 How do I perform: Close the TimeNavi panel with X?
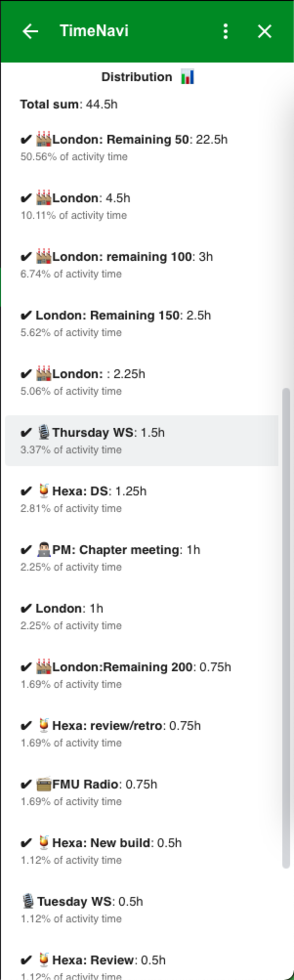(264, 31)
